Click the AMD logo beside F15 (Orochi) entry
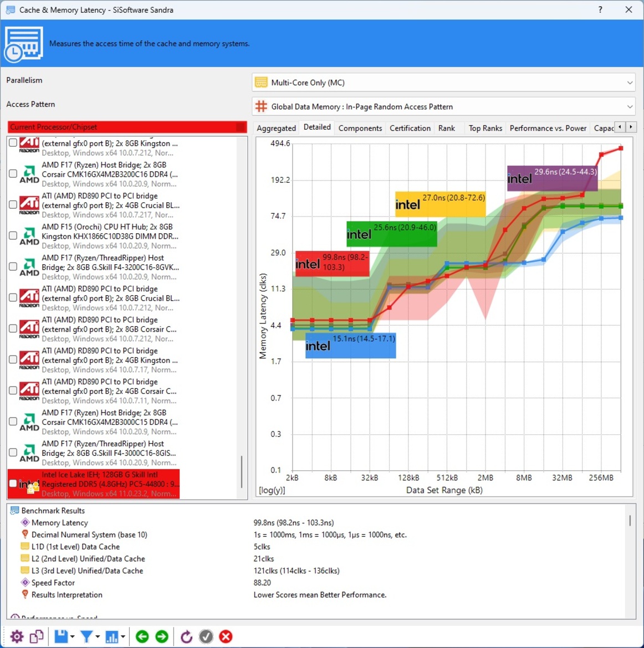Viewport: 644px width, 648px height. click(x=29, y=235)
